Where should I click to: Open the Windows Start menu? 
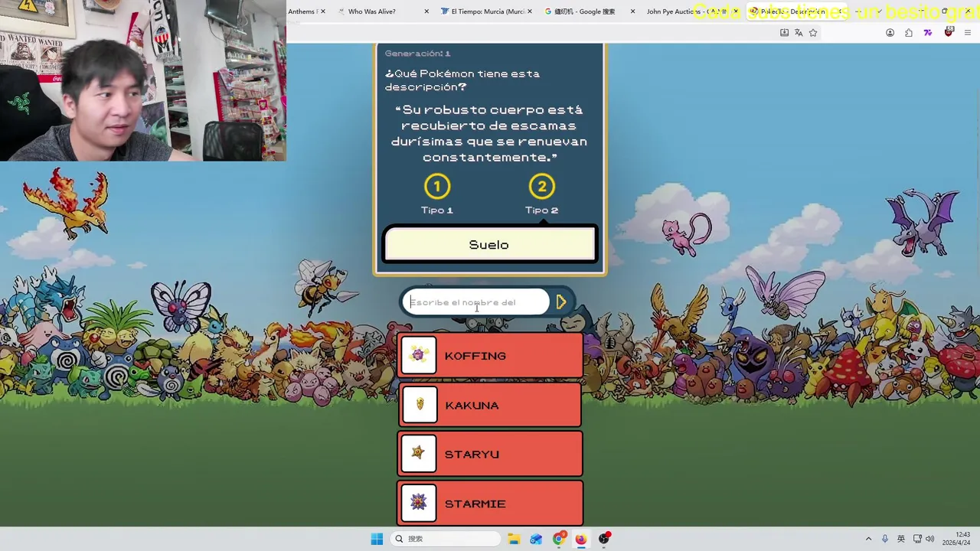tap(377, 539)
